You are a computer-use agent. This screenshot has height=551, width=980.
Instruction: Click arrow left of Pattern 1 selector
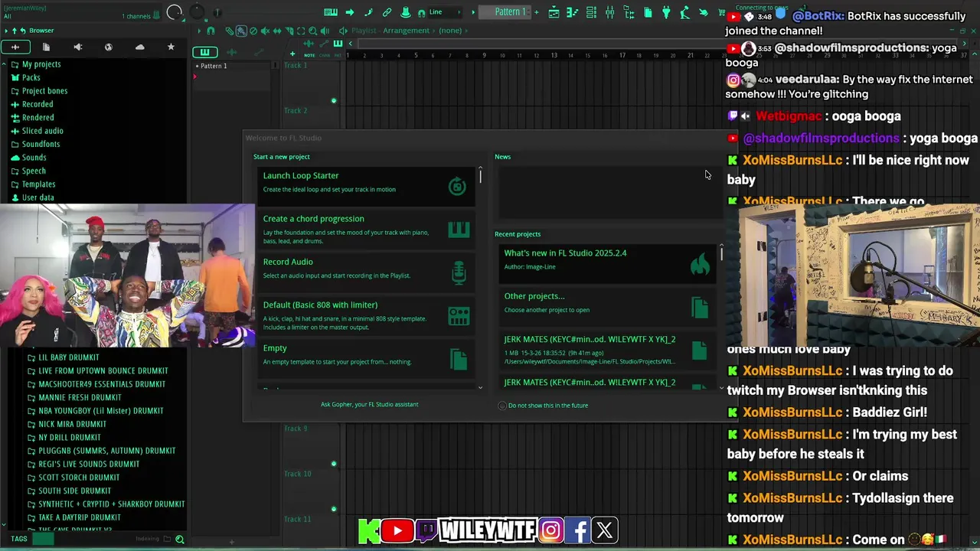tap(473, 12)
